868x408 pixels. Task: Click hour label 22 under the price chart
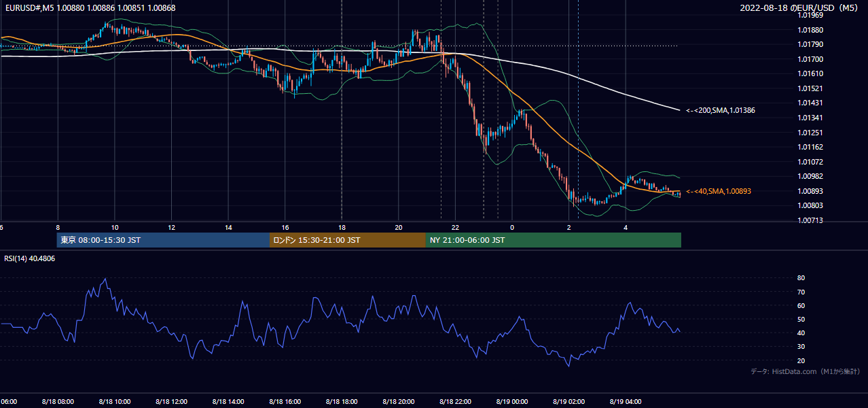tap(455, 227)
